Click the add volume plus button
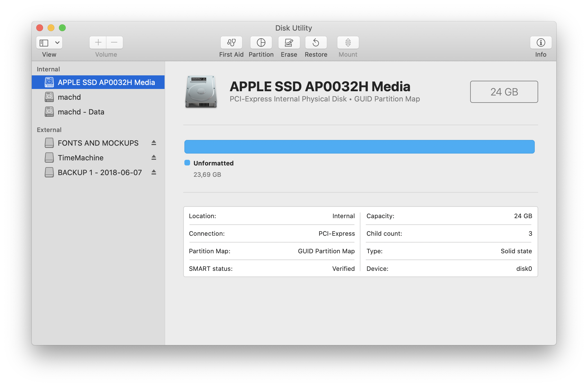This screenshot has height=387, width=588. (x=98, y=42)
